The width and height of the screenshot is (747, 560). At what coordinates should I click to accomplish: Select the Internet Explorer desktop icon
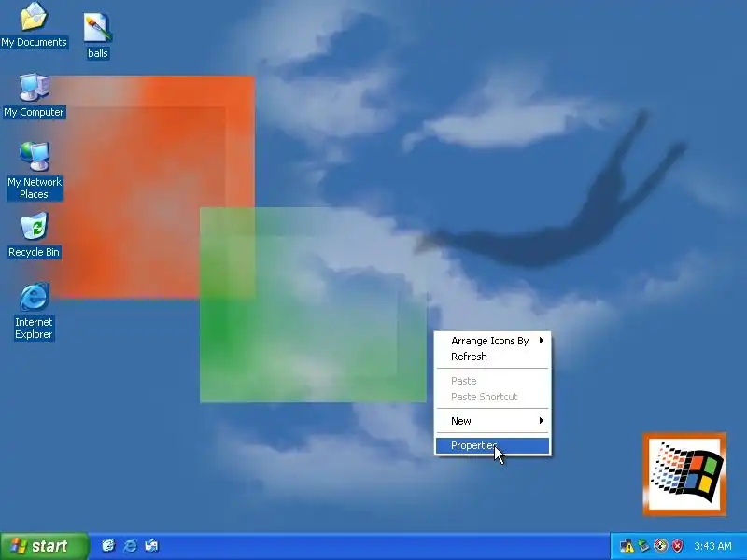coord(34,311)
